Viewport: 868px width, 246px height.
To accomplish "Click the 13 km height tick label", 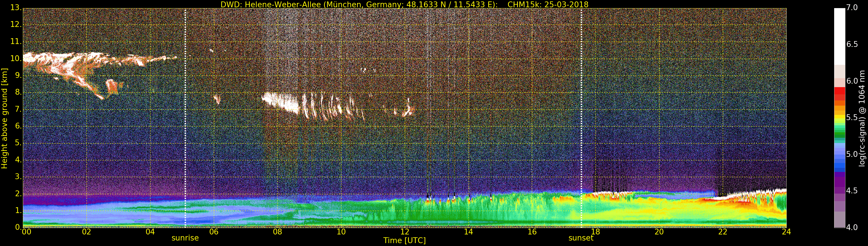I will coord(16,8).
